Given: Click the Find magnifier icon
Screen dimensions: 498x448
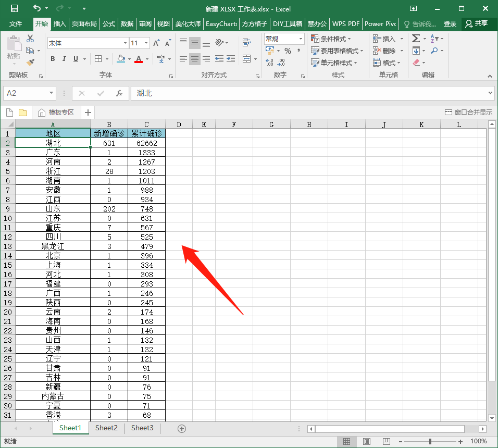Looking at the screenshot, I should pyautogui.click(x=434, y=51).
